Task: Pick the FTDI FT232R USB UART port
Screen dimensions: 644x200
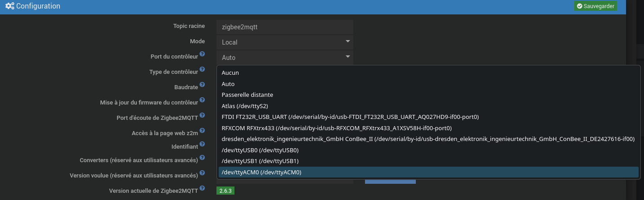Action: [350, 117]
